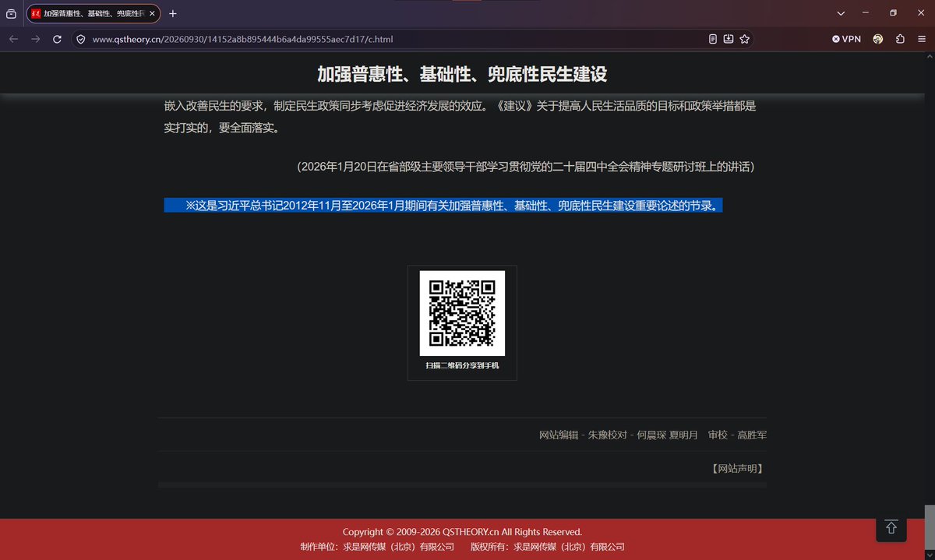Toggle reader view icon
Viewport: 935px width, 560px height.
point(713,39)
